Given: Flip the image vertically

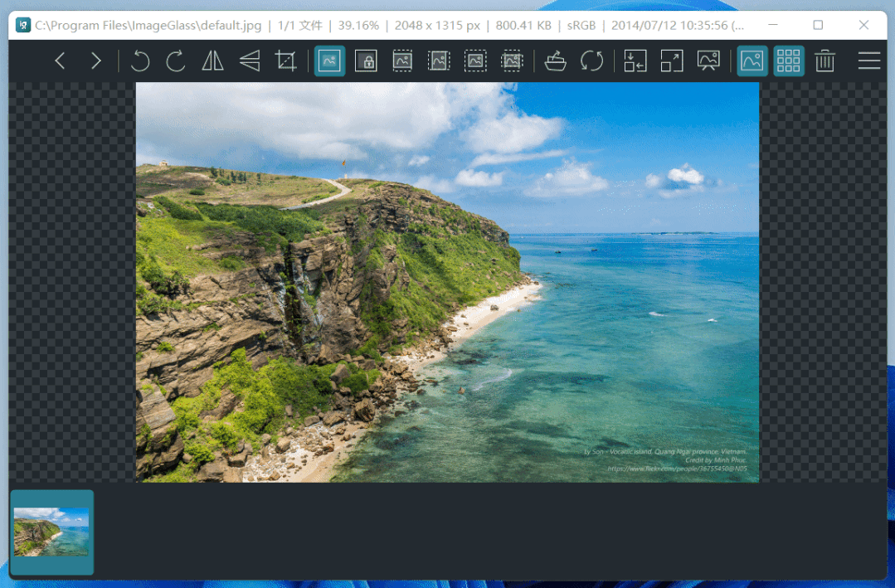Looking at the screenshot, I should [250, 61].
